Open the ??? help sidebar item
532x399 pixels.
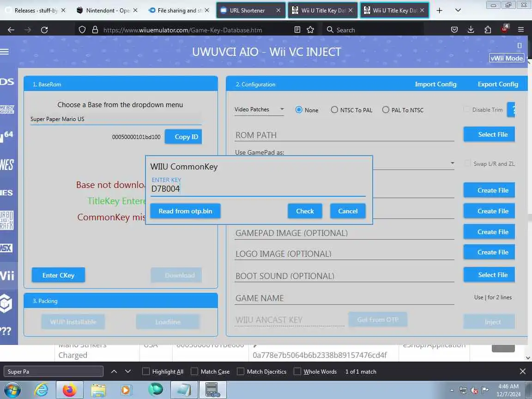(x=6, y=331)
